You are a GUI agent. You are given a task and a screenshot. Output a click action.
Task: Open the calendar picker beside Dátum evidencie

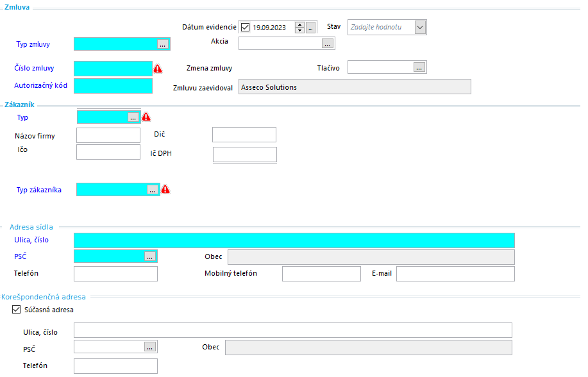click(310, 28)
